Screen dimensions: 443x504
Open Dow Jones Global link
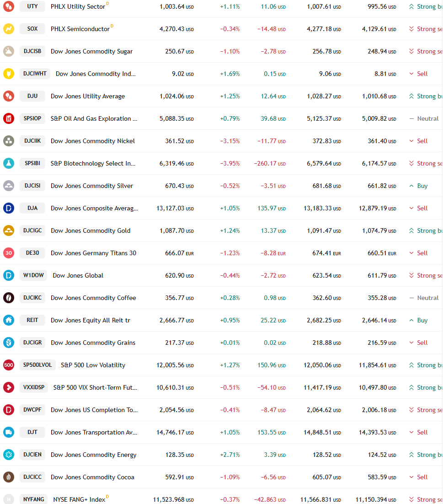pyautogui.click(x=78, y=275)
